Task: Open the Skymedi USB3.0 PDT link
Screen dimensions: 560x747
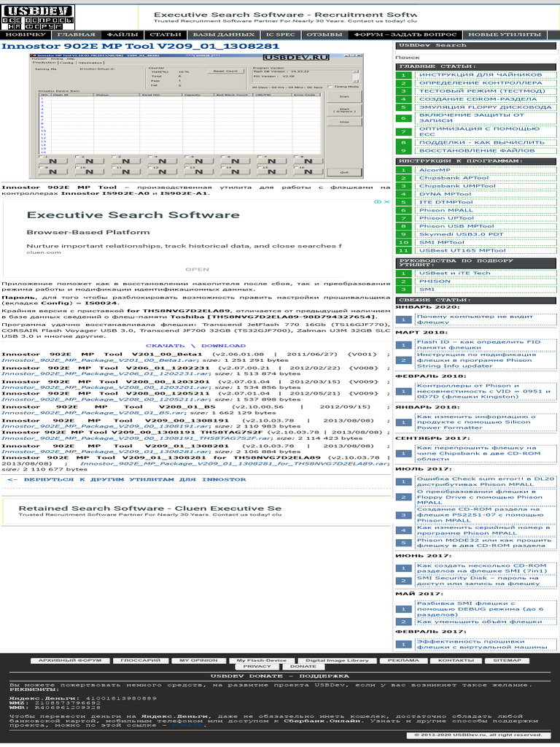Action: (461, 234)
